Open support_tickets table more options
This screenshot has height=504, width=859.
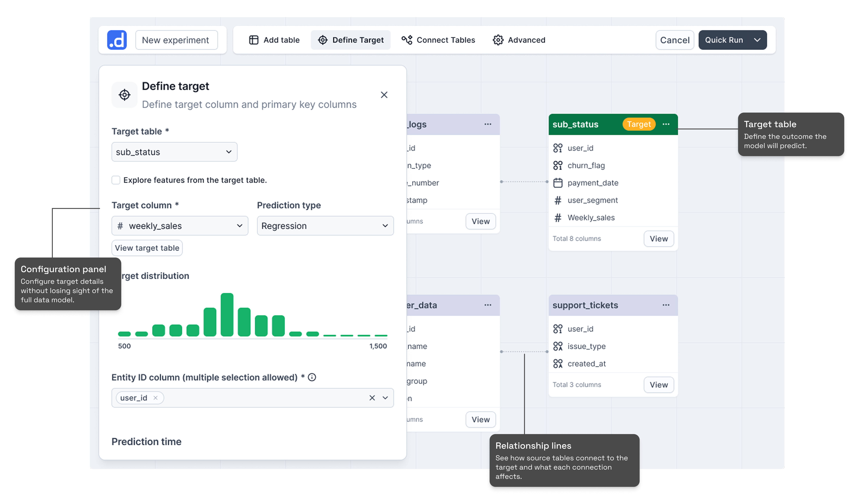[666, 305]
